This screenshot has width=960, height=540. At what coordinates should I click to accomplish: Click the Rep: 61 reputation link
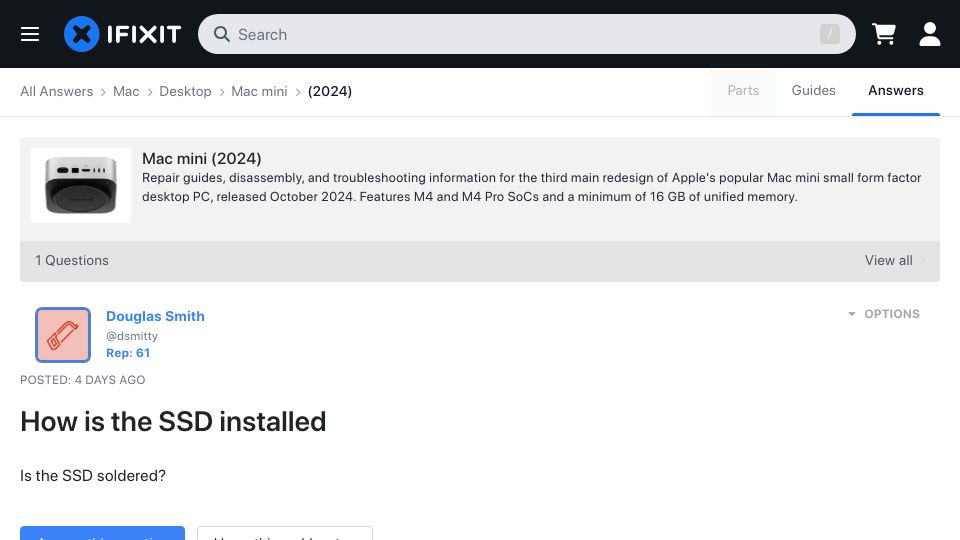tap(128, 353)
